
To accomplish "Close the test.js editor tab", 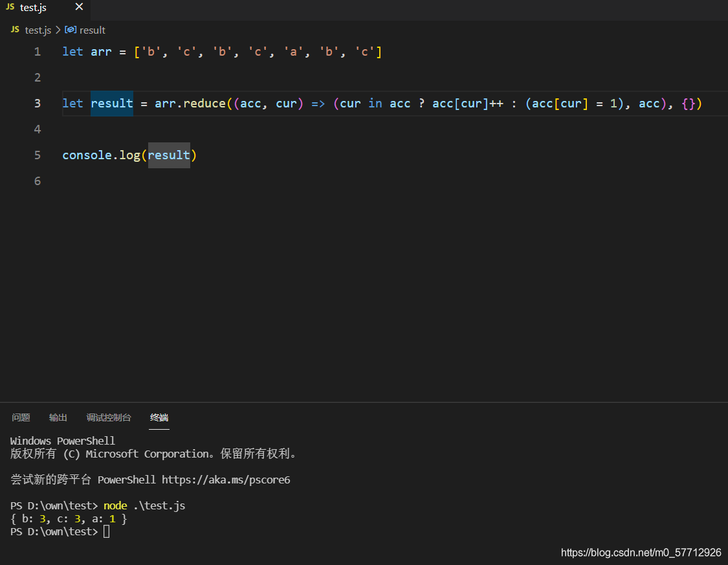I will [79, 7].
